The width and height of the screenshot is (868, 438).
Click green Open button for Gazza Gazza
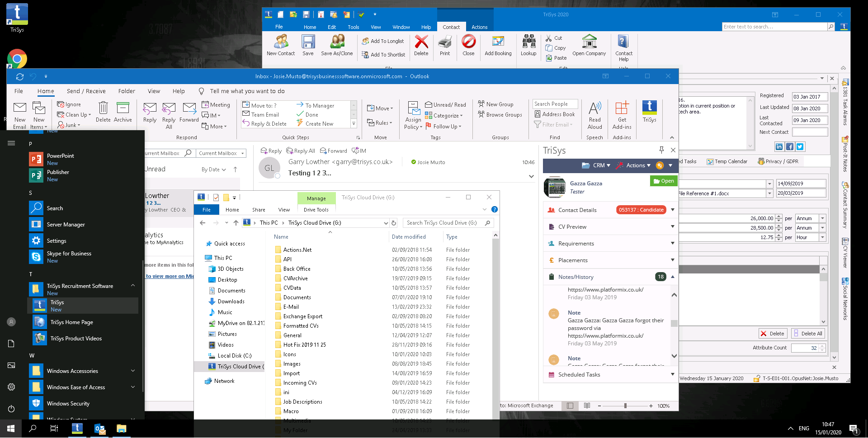pyautogui.click(x=663, y=181)
